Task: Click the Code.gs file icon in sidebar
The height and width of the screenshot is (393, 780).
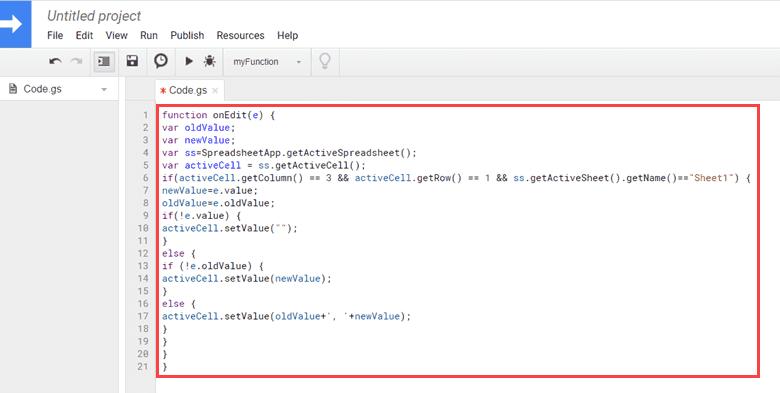Action: pos(13,89)
